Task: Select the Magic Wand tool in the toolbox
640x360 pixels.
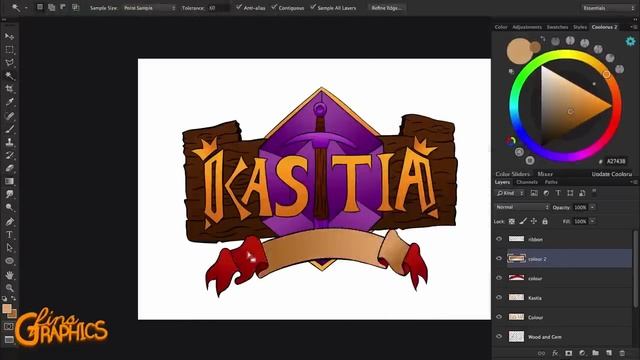Action: (x=9, y=76)
